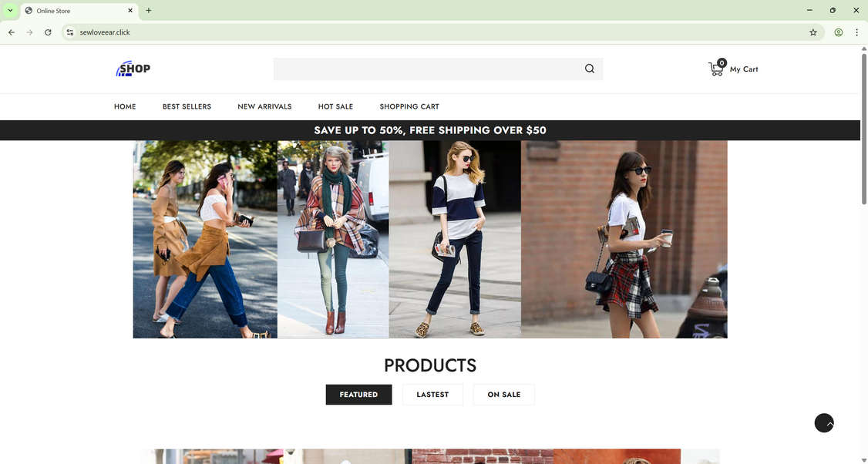This screenshot has width=868, height=464.
Task: Bookmark this page with star icon
Action: point(812,32)
